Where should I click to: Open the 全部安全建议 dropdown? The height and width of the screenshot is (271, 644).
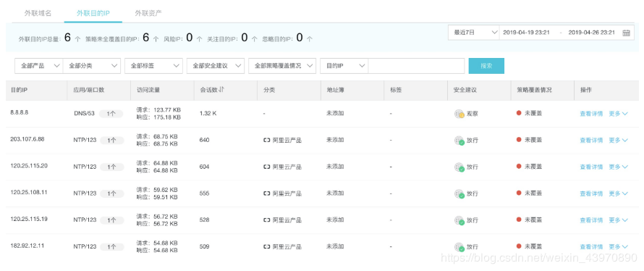(216, 66)
